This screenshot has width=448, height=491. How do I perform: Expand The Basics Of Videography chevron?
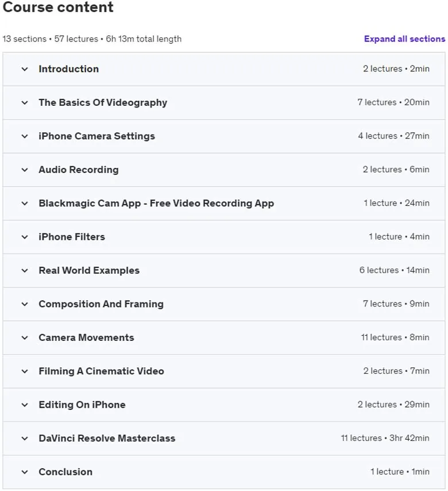(x=25, y=103)
